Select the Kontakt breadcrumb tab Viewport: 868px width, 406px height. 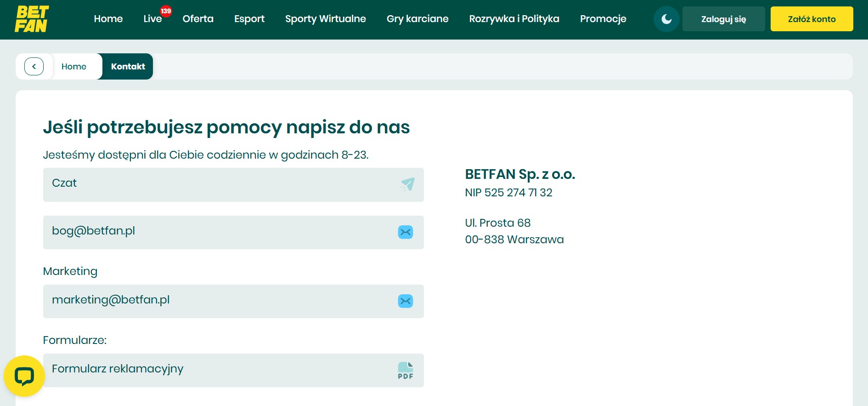128,66
